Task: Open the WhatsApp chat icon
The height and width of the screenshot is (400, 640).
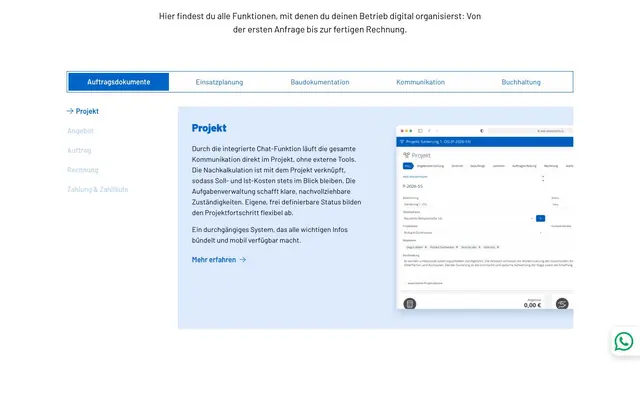Action: pos(624,341)
